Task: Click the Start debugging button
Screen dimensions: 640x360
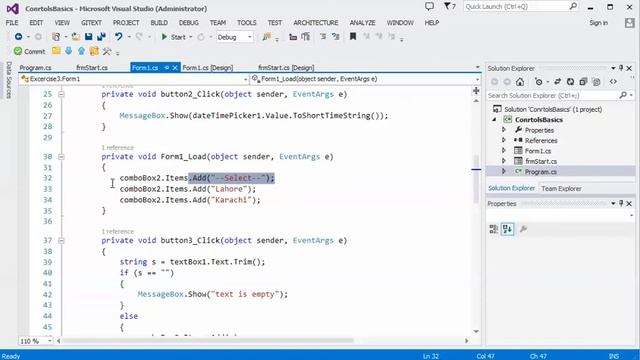Action: click(x=173, y=37)
